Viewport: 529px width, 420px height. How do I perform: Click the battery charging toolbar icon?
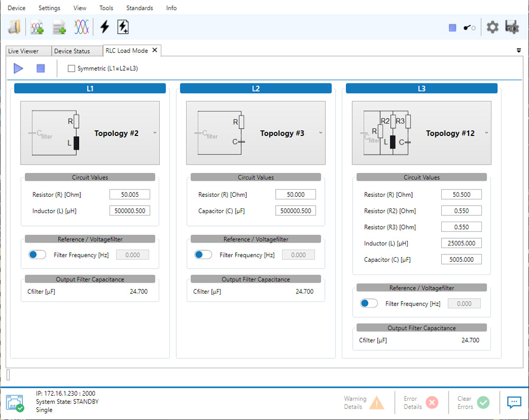(x=123, y=27)
